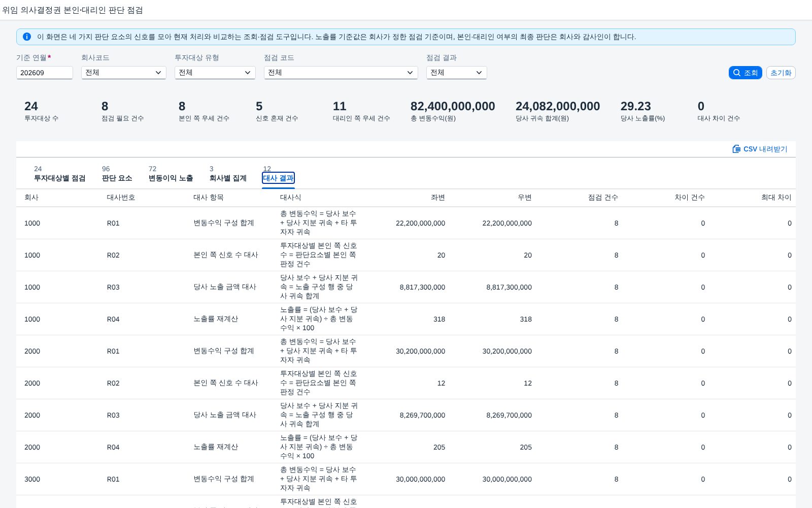Screen dimensions: 812x508
Task: Click company 1000 R02 본인 쪽 신호 수 대사
Action: [226, 255]
